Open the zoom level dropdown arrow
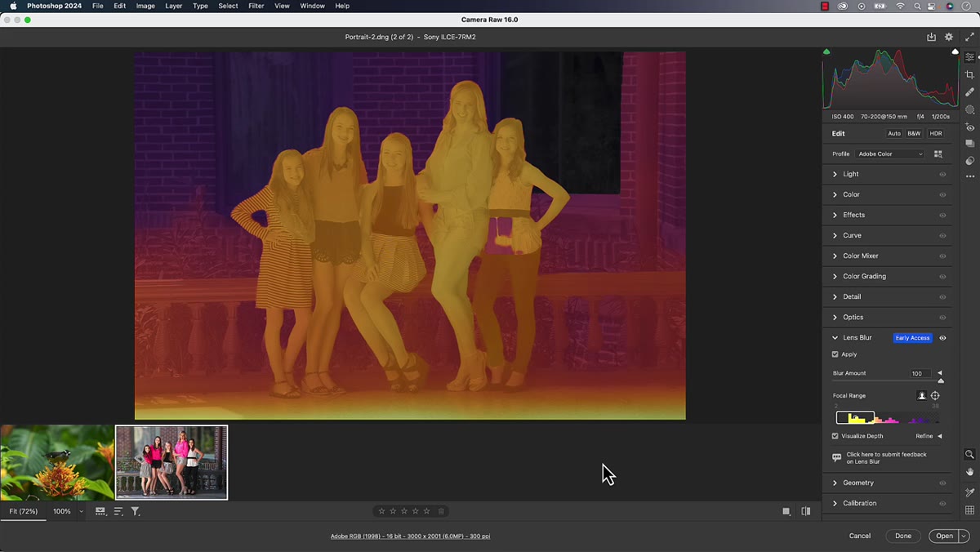Viewport: 980px width, 552px height. tap(81, 511)
